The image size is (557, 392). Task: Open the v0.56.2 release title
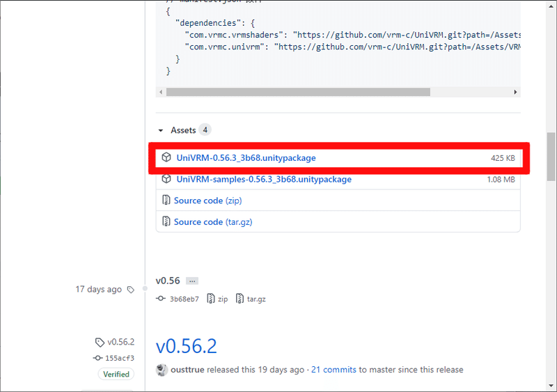tap(187, 346)
